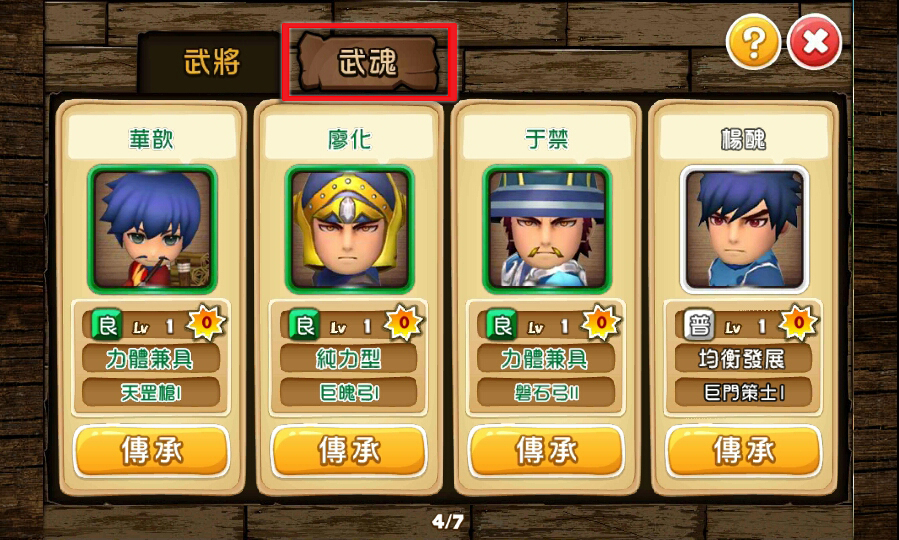Switch to the 武魂 tab
Screen dimensions: 899x540
tap(368, 62)
